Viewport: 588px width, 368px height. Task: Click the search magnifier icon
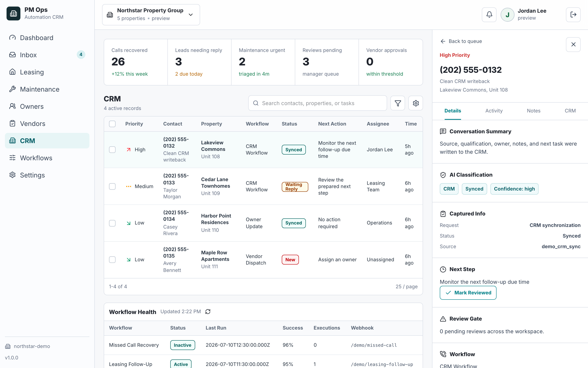[x=256, y=103]
